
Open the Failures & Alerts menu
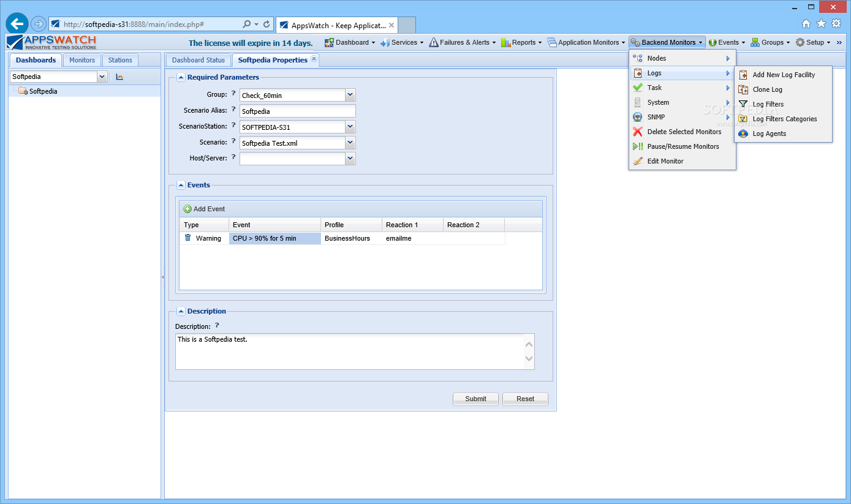pyautogui.click(x=463, y=42)
